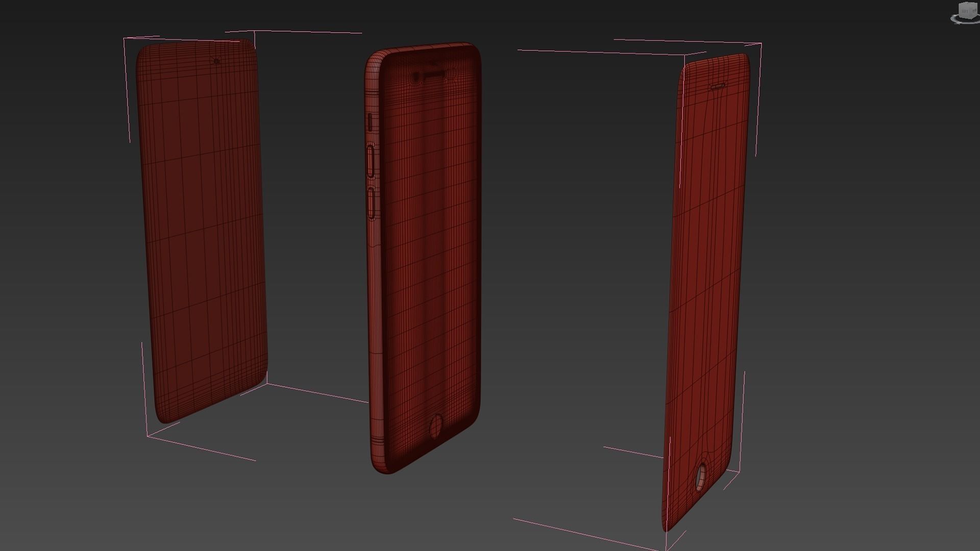Click earpiece slot on right glass panel
This screenshot has height=551, width=980.
718,86
